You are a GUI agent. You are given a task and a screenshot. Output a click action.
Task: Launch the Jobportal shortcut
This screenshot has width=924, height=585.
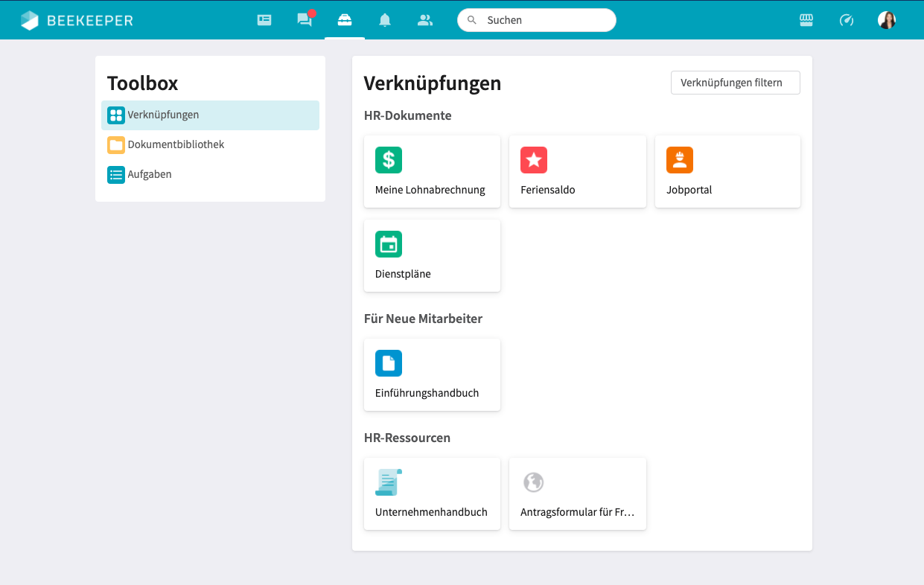pyautogui.click(x=727, y=172)
